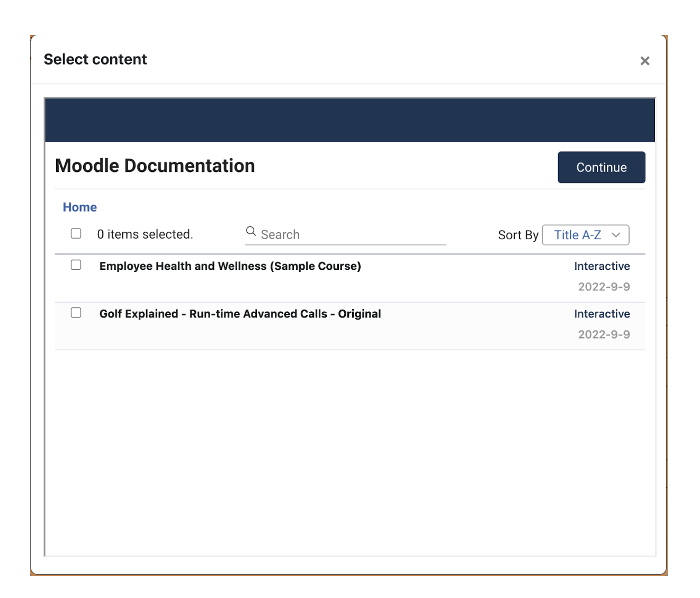Click the Select content dialog title
Viewport: 700px width, 598px height.
(95, 59)
